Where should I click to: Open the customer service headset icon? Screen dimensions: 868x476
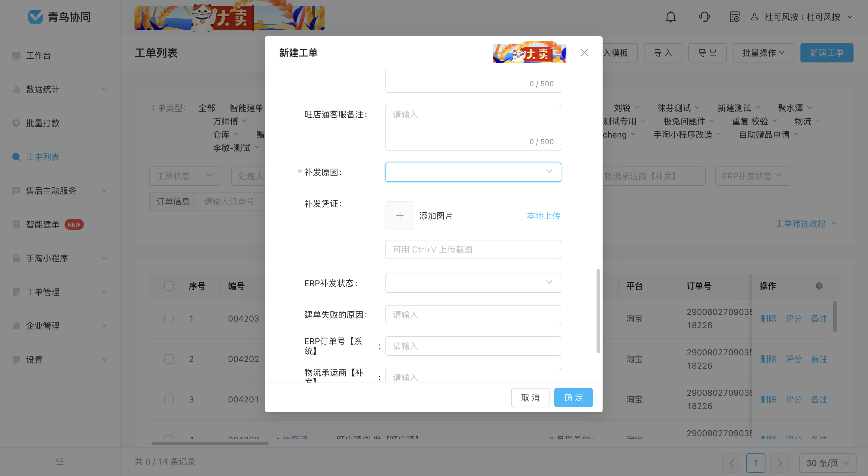704,17
